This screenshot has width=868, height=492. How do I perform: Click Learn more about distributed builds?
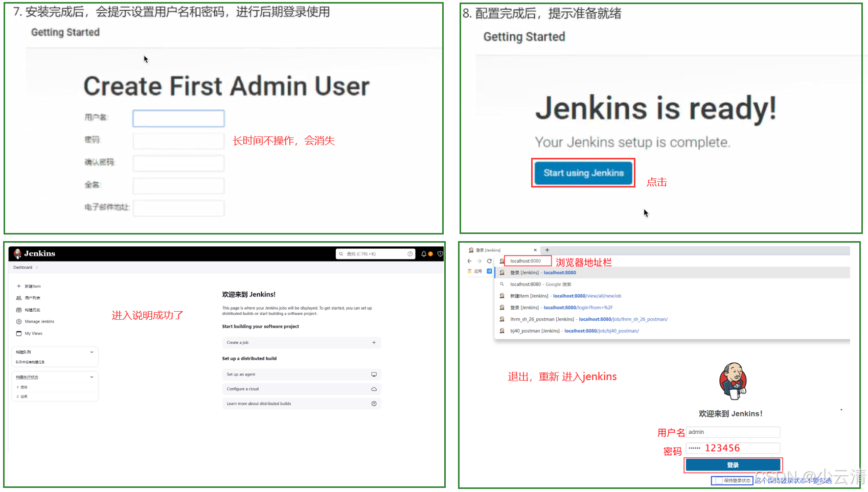(302, 404)
